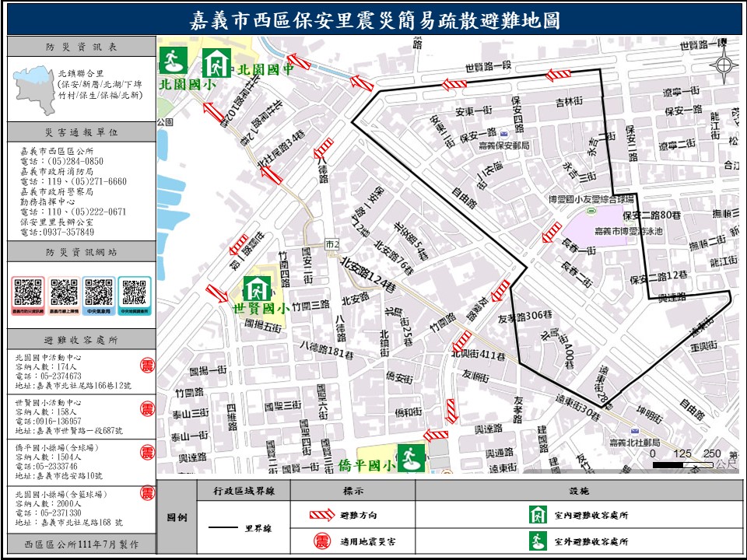The width and height of the screenshot is (747, 560).
Task: Select the indoor shelter icon at 世賢國小
Action: tap(256, 289)
